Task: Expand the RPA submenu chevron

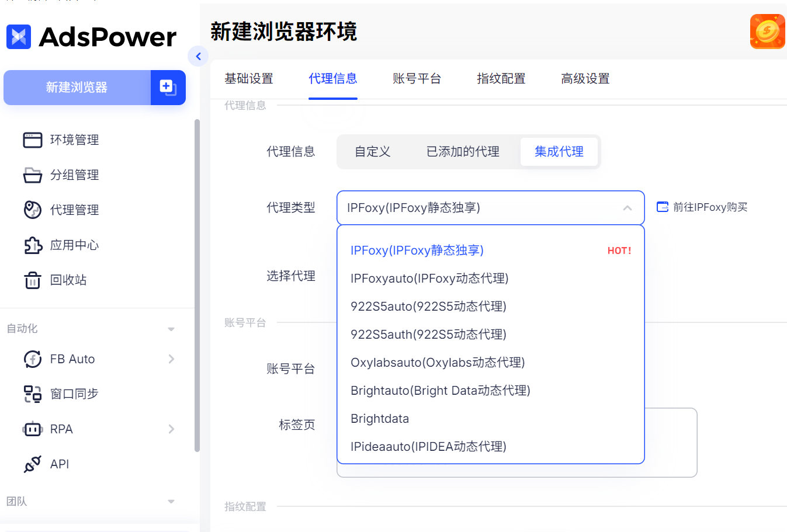Action: coord(171,429)
